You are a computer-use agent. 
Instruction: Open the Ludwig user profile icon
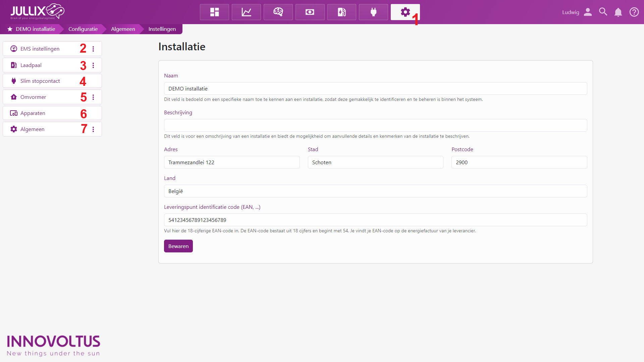coord(588,12)
